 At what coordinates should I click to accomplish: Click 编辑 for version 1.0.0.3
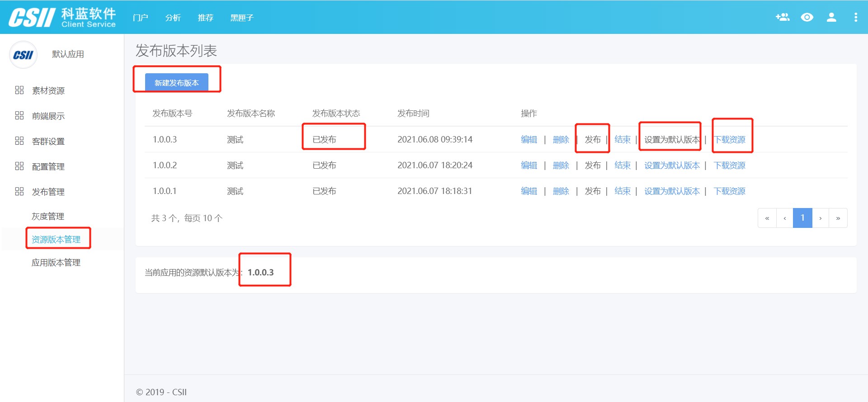pos(529,139)
